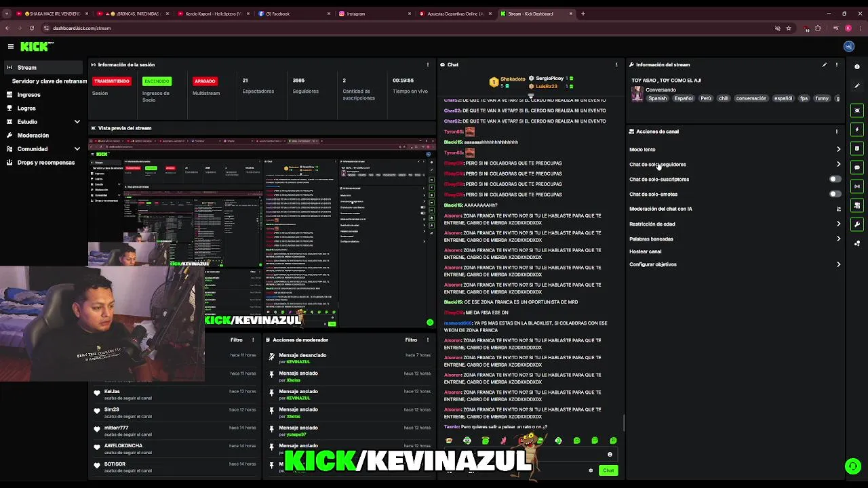Click the info icon in right toolbar
Screen dimensions: 868x488
pos(857,66)
